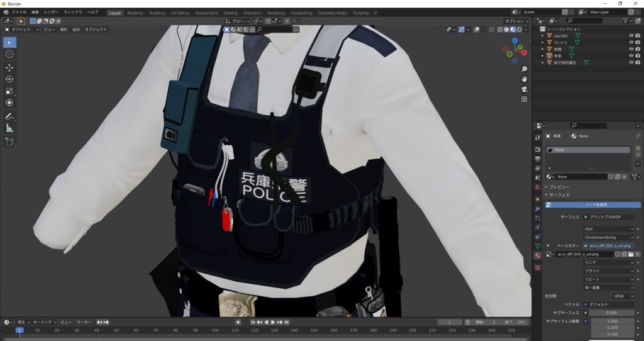Toggle camera view icon in viewport

[x=524, y=89]
